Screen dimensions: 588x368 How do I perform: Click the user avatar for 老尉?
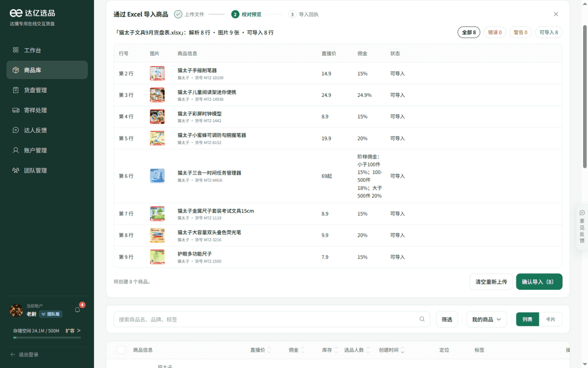[16, 310]
